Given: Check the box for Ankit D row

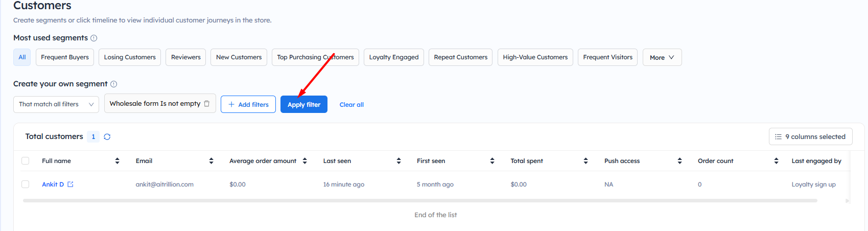Looking at the screenshot, I should click(x=26, y=184).
